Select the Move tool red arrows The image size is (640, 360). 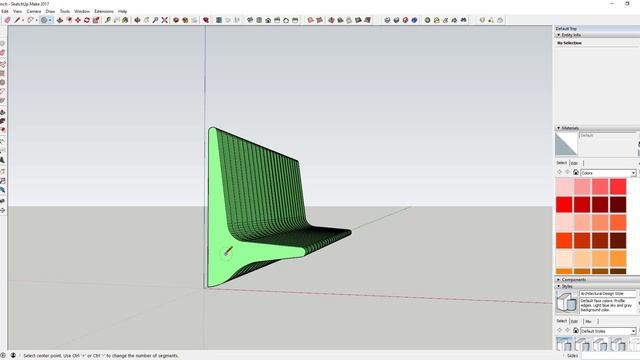tap(78, 20)
